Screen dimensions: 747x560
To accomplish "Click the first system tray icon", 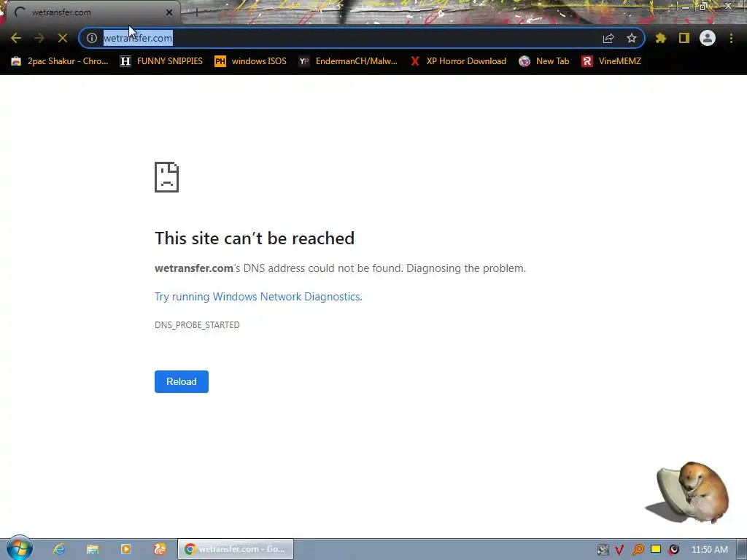I will [x=603, y=550].
